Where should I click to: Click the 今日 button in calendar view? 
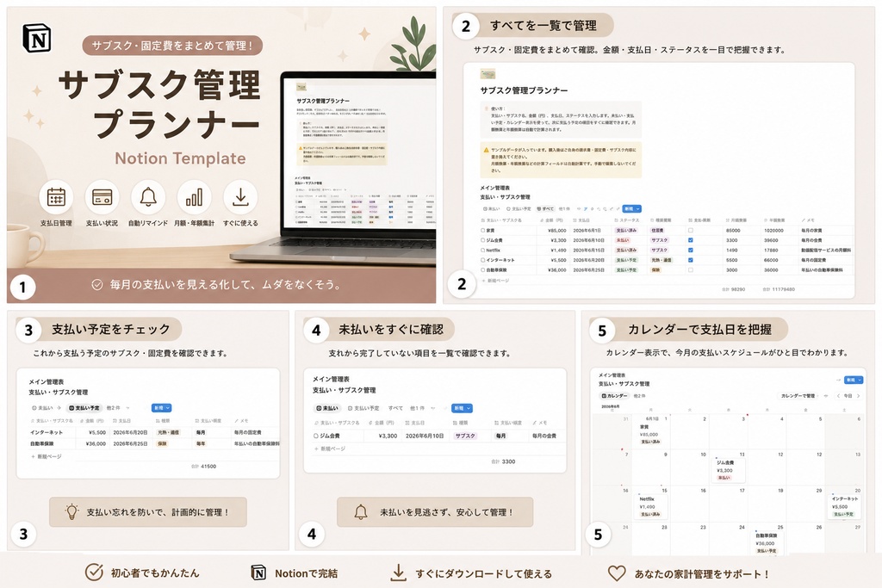848,396
